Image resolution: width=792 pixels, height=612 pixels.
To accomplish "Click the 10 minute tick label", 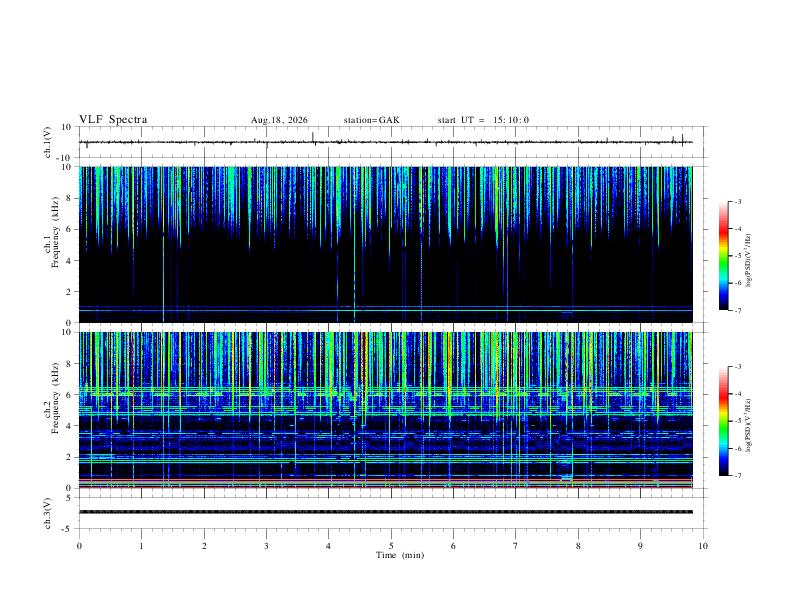I will coord(703,546).
